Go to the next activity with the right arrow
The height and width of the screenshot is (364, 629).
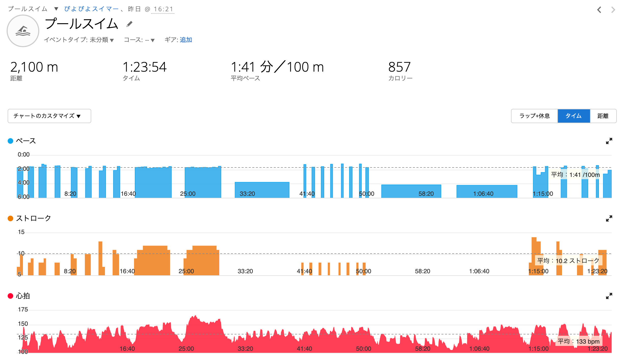(613, 10)
